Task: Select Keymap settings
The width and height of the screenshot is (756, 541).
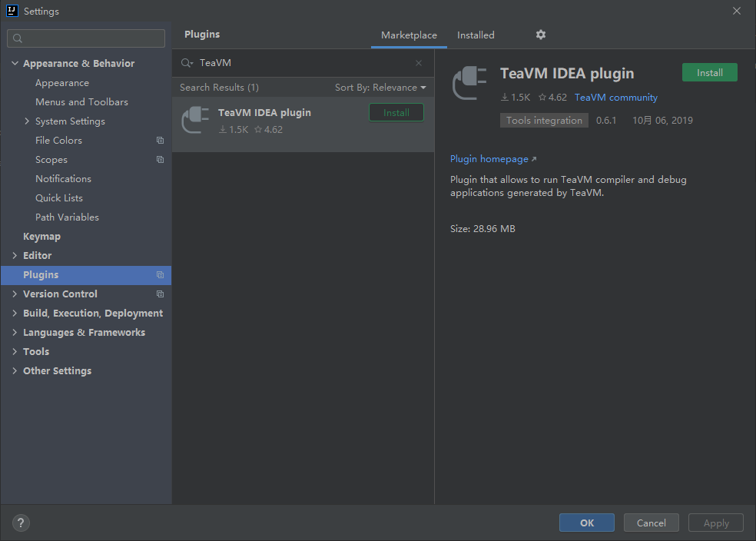Action: pos(42,237)
